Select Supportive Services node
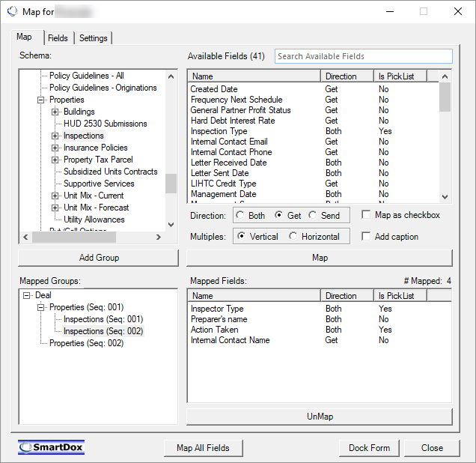Viewport: 476px width, 463px height. [99, 184]
